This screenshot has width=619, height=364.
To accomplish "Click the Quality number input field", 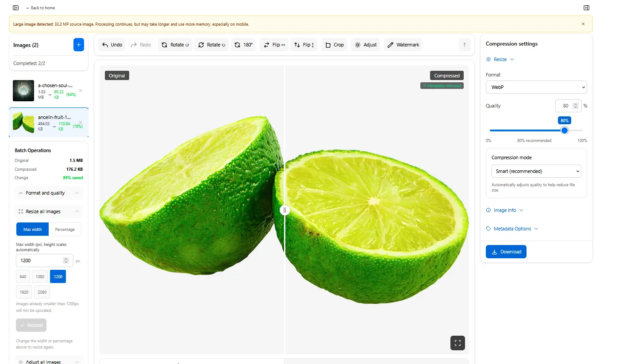I will coord(568,106).
